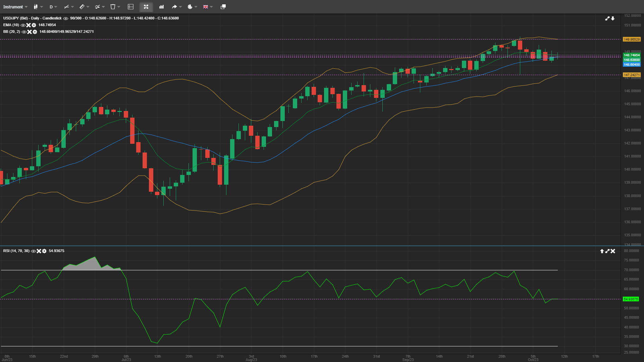This screenshot has width=644, height=362.
Task: Click the 7th Sep/23 date axis label
Action: coord(408,358)
